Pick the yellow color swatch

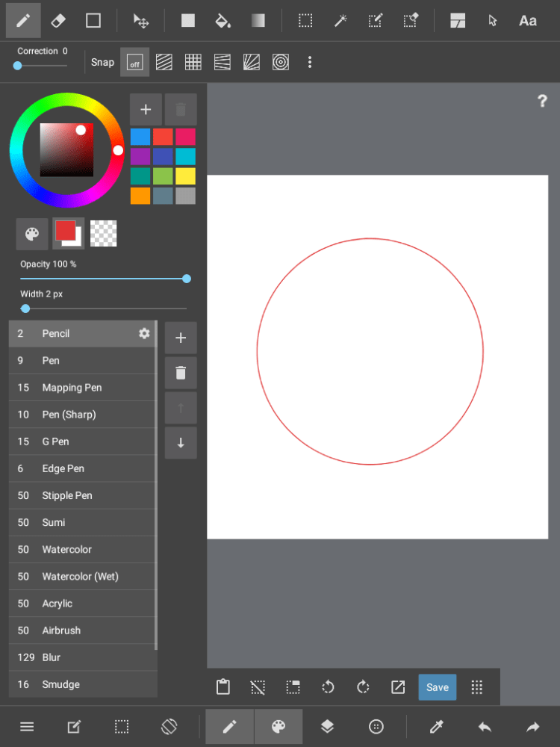[185, 176]
